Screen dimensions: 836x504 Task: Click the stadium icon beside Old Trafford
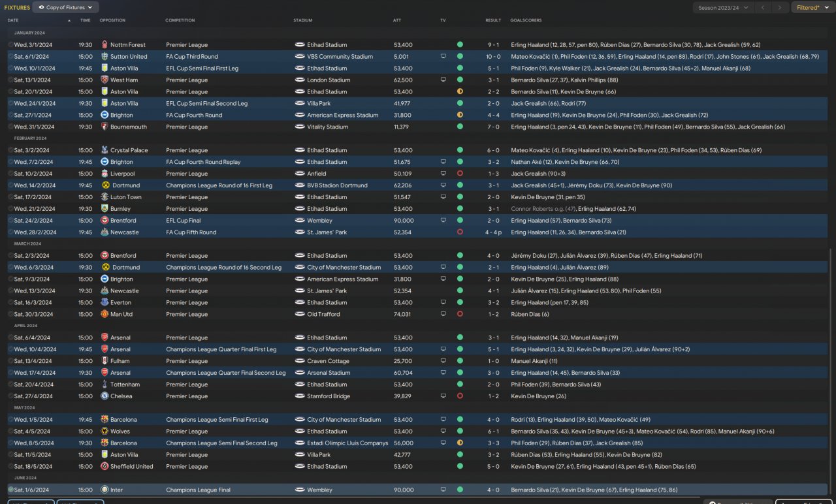[300, 315]
